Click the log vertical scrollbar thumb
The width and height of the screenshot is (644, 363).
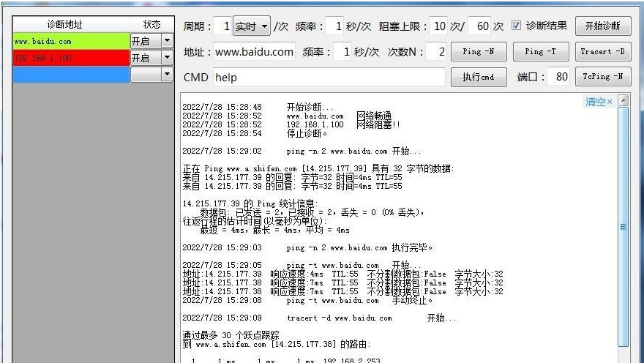pyautogui.click(x=623, y=226)
